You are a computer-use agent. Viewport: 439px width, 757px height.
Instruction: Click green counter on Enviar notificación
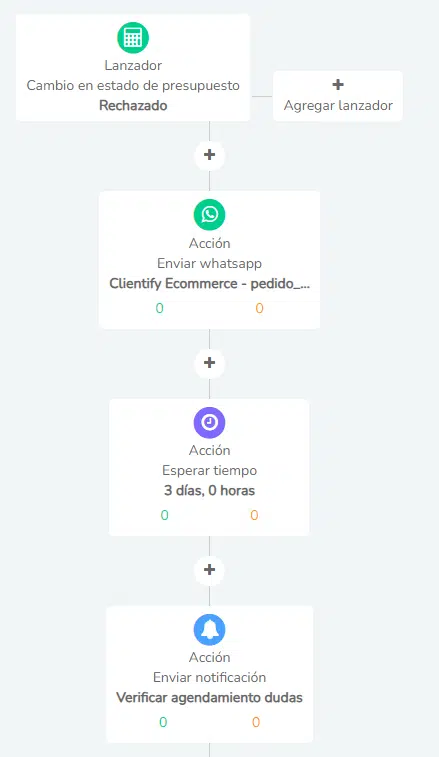tap(163, 722)
